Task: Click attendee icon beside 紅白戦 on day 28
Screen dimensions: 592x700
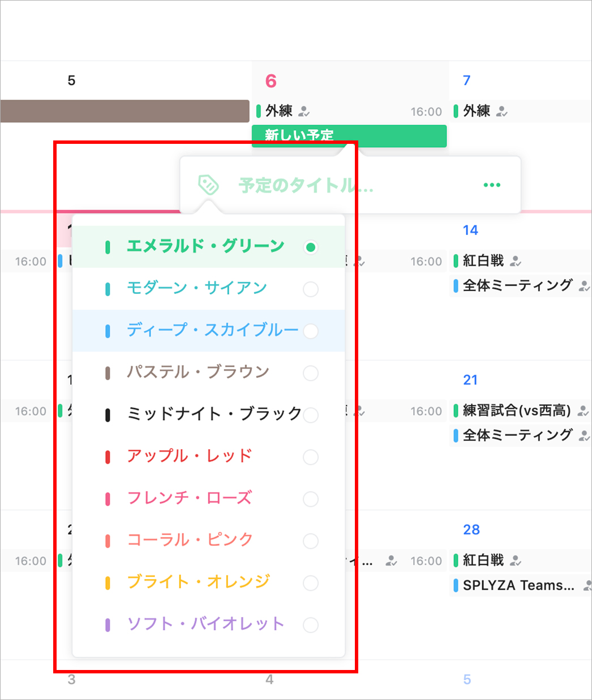Action: coord(515,561)
